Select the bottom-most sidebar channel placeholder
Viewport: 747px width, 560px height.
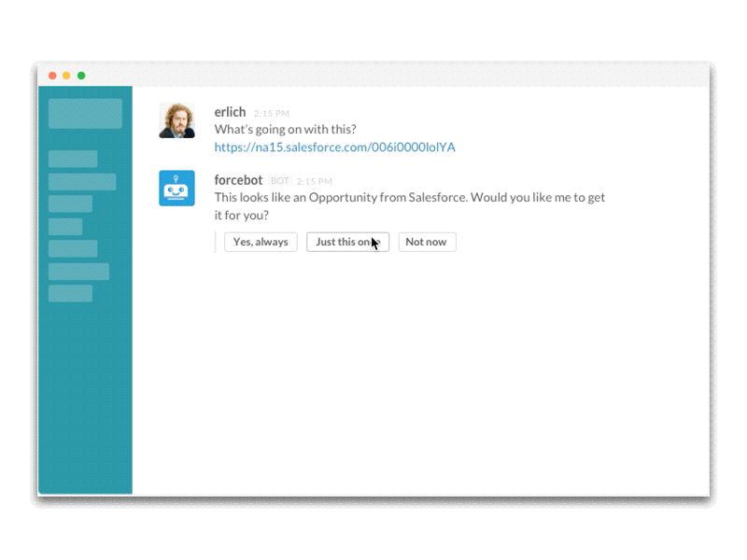click(x=71, y=293)
